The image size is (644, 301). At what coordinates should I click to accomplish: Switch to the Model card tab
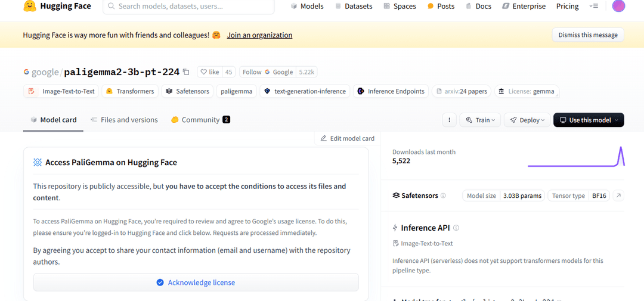click(54, 120)
